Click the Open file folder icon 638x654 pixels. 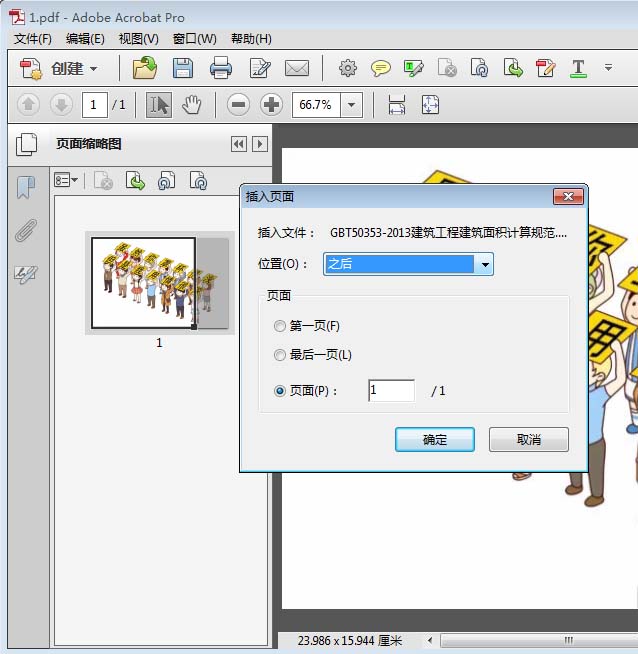pyautogui.click(x=145, y=68)
